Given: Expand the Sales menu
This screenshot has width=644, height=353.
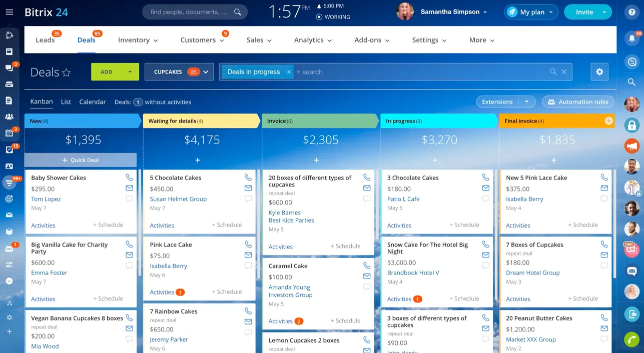Looking at the screenshot, I should (x=259, y=40).
